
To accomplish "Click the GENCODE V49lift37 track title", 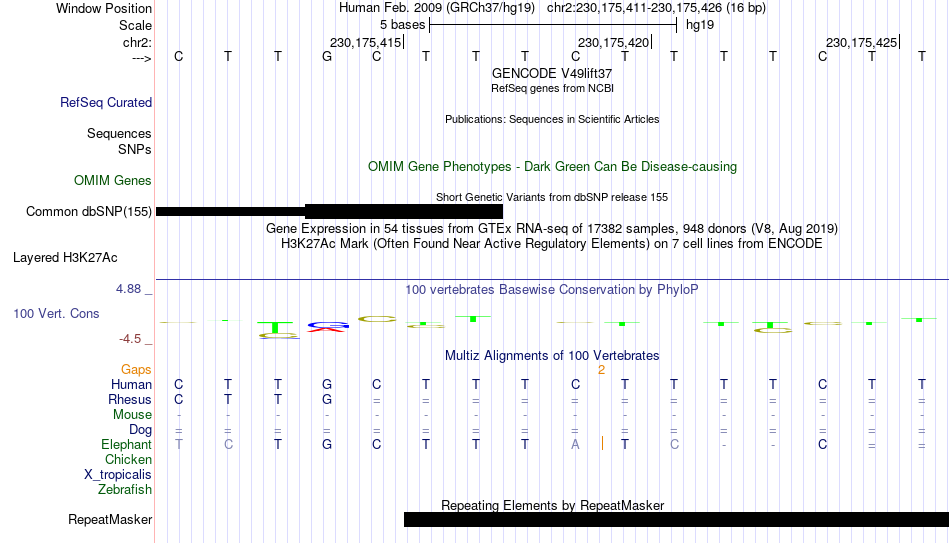I will pyautogui.click(x=552, y=73).
